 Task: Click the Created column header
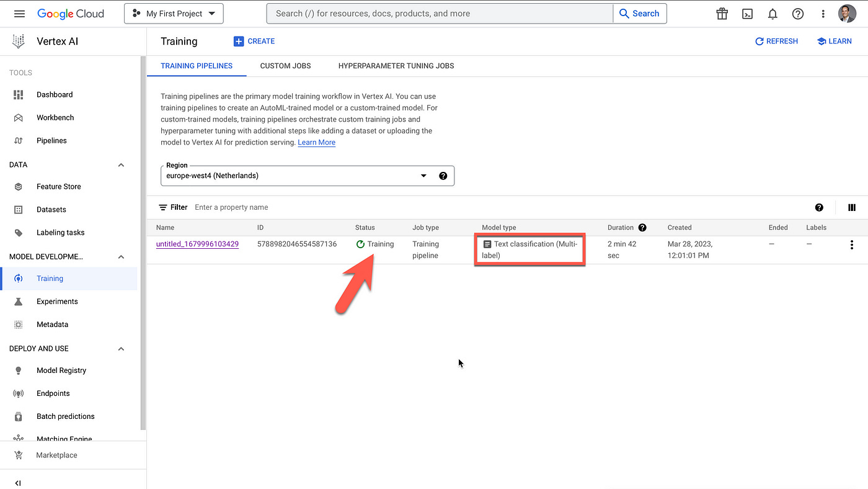680,227
